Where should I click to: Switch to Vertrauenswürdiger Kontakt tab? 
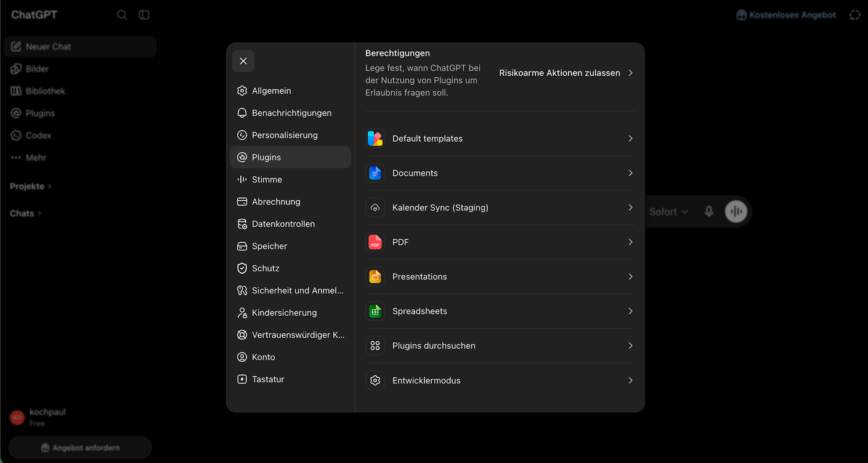[x=290, y=335]
